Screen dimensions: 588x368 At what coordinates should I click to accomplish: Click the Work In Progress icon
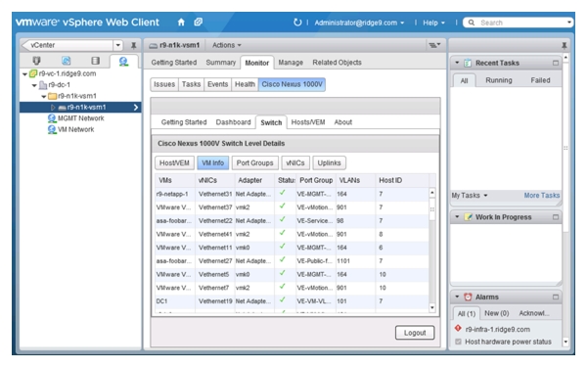[x=468, y=217]
